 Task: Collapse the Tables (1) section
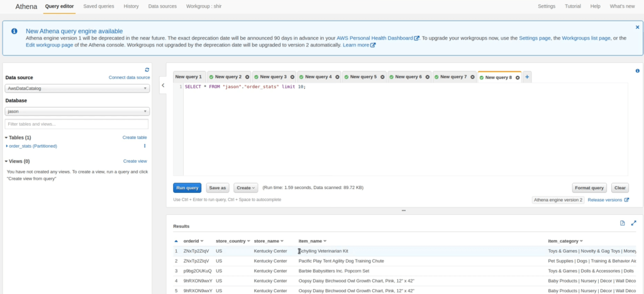(x=6, y=138)
